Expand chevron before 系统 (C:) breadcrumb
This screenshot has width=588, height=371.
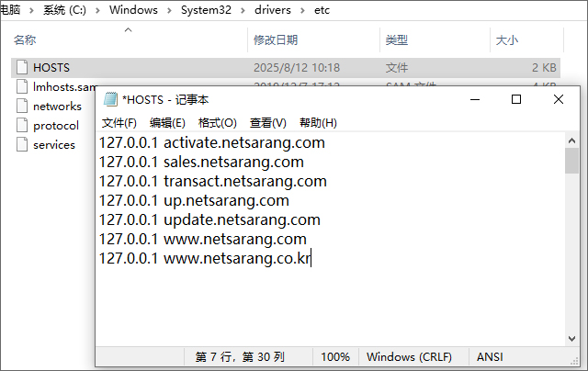pos(31,10)
